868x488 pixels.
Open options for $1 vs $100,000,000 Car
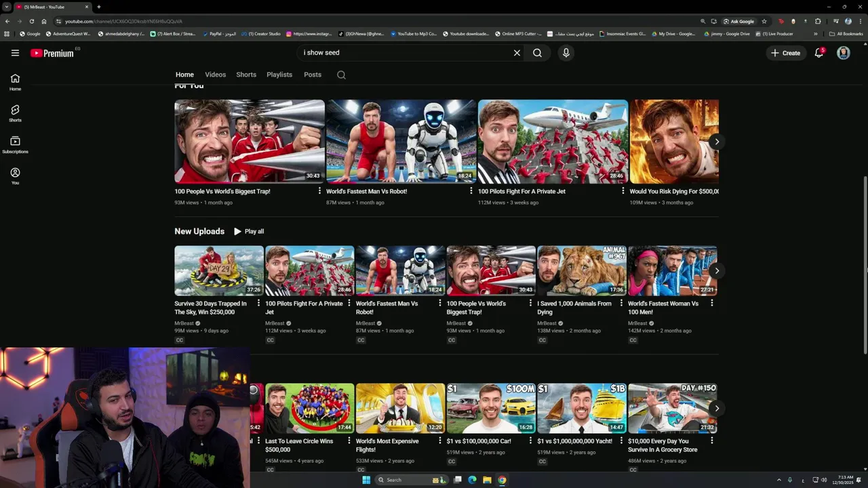pyautogui.click(x=530, y=441)
